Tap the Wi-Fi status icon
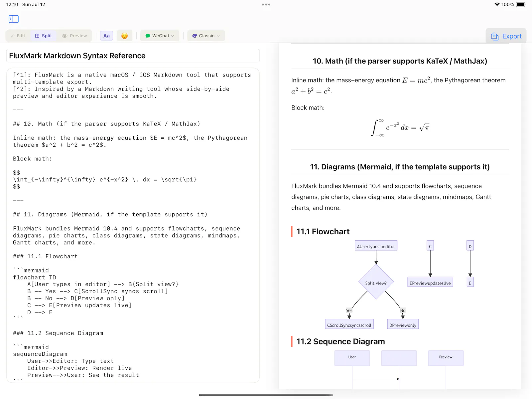This screenshot has height=399, width=532. tap(497, 5)
